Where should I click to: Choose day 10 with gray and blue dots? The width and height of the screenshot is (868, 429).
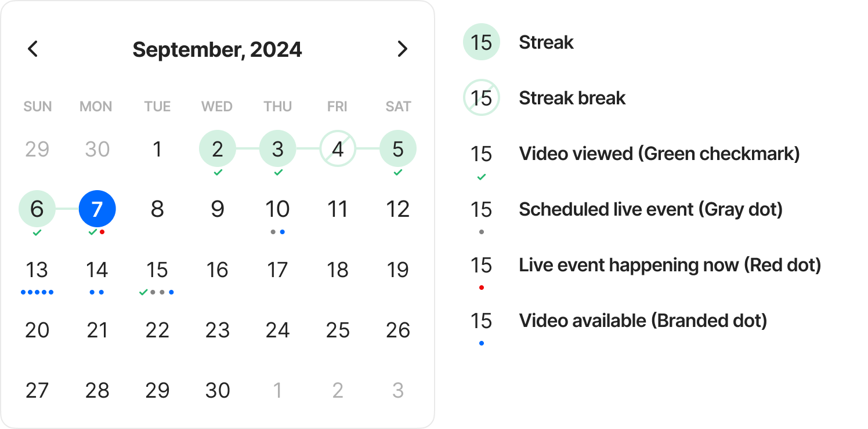pos(277,209)
